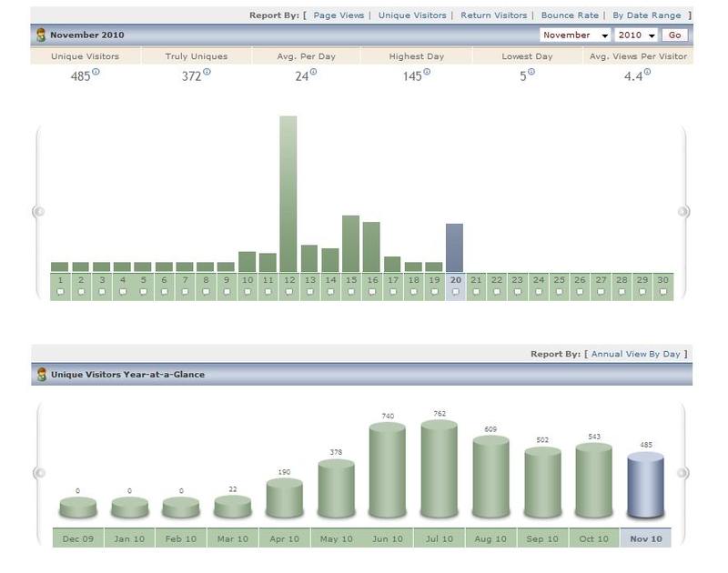Click the Avg. Views Per Visitor value 4.4
728x573 pixels.
click(x=633, y=76)
